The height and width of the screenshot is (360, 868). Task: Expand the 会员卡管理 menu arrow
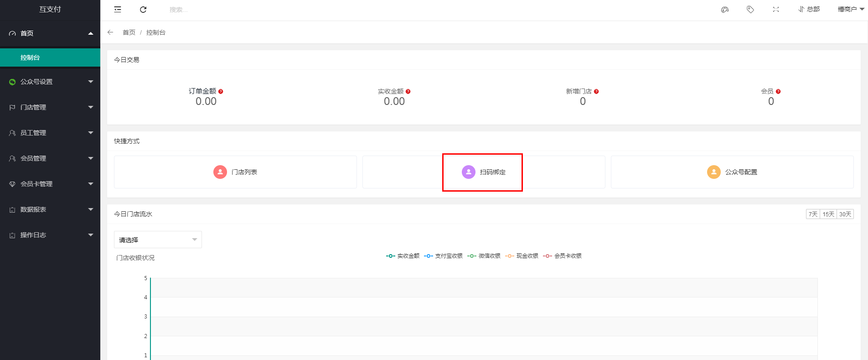[x=91, y=184]
